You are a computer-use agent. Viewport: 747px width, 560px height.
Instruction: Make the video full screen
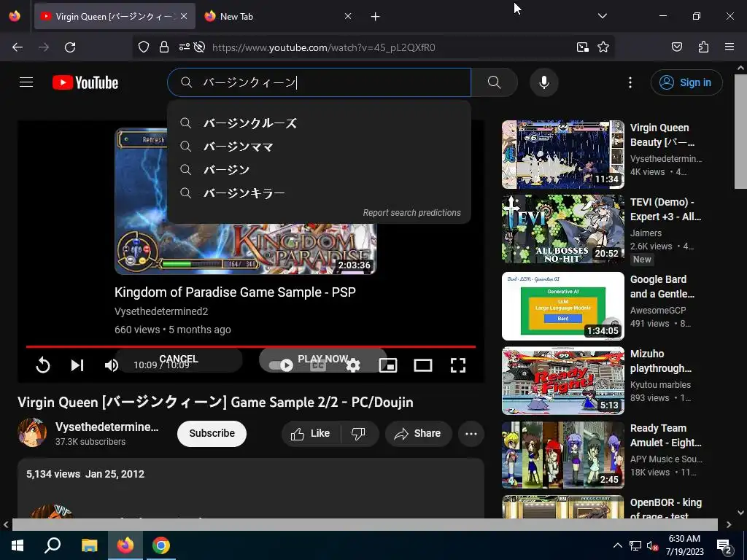(x=458, y=365)
